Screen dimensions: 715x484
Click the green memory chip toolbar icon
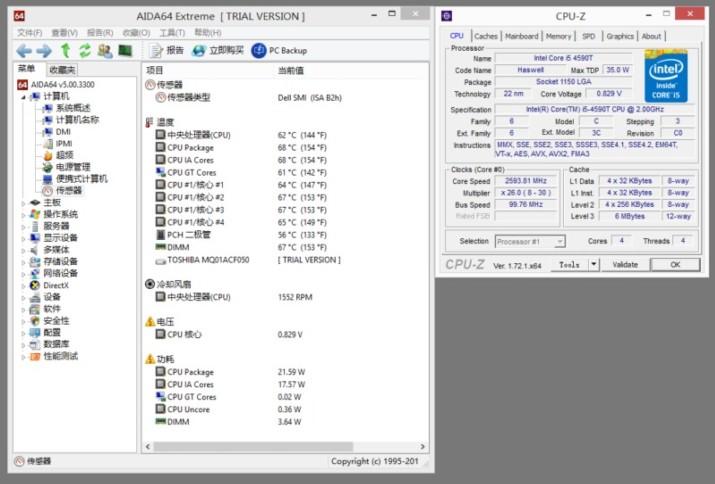[125, 51]
